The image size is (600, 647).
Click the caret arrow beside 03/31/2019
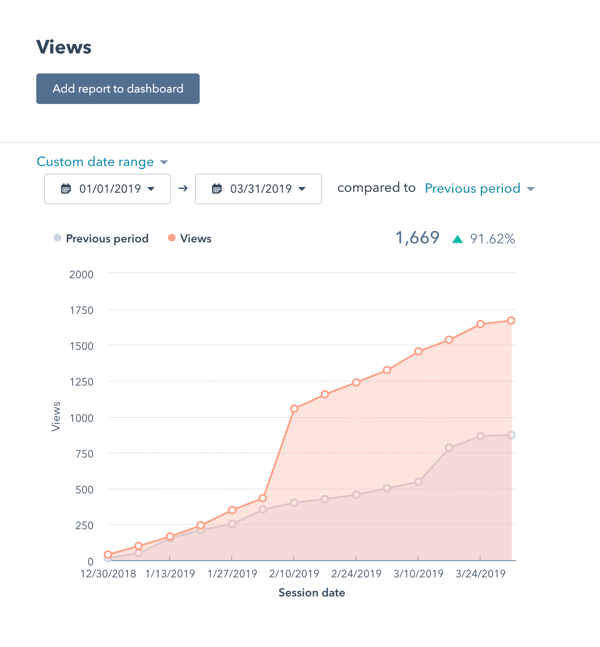pyautogui.click(x=302, y=189)
